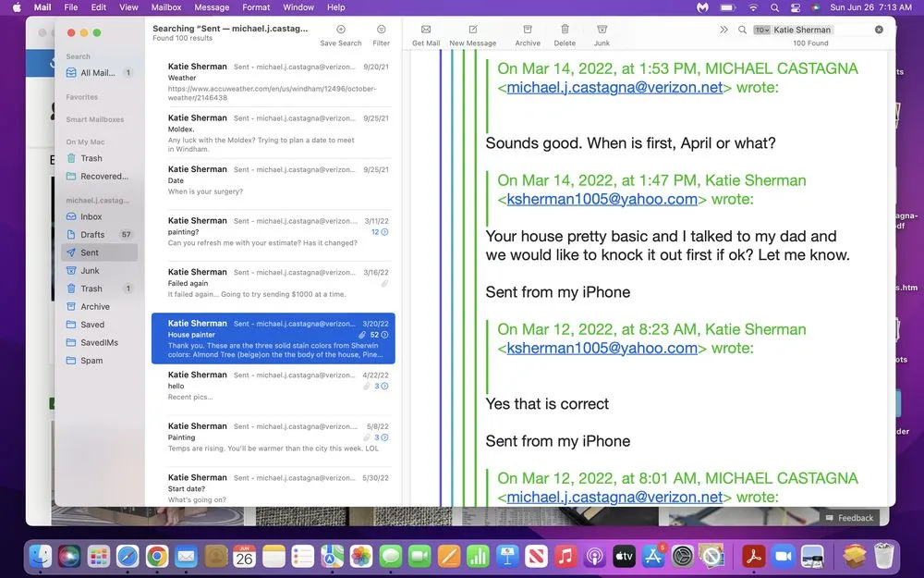924x578 pixels.
Task: Compose a New Message
Action: coord(472,31)
